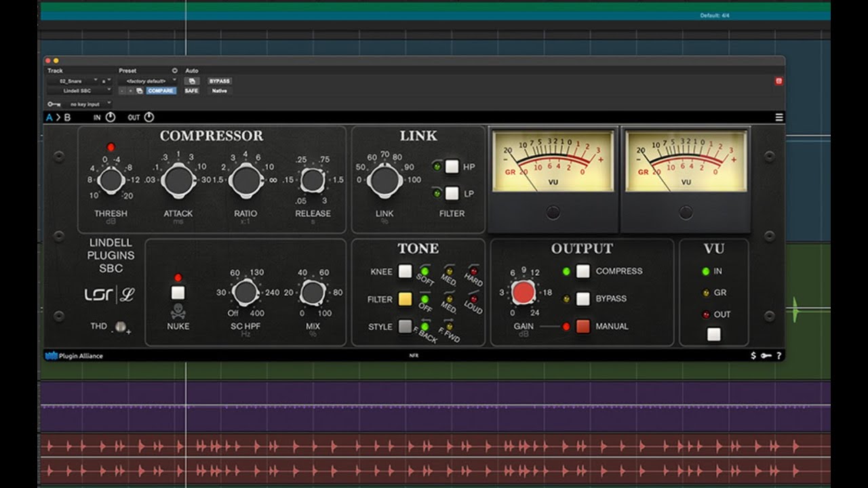Image resolution: width=868 pixels, height=488 pixels.
Task: Click the RATIO knob
Action: pos(245,181)
